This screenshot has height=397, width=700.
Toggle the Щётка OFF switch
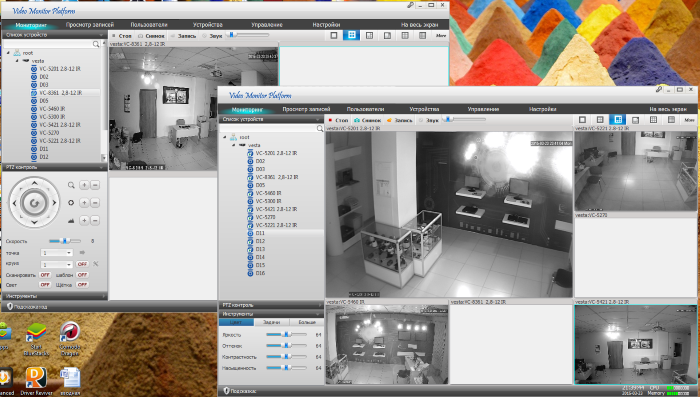tap(82, 284)
